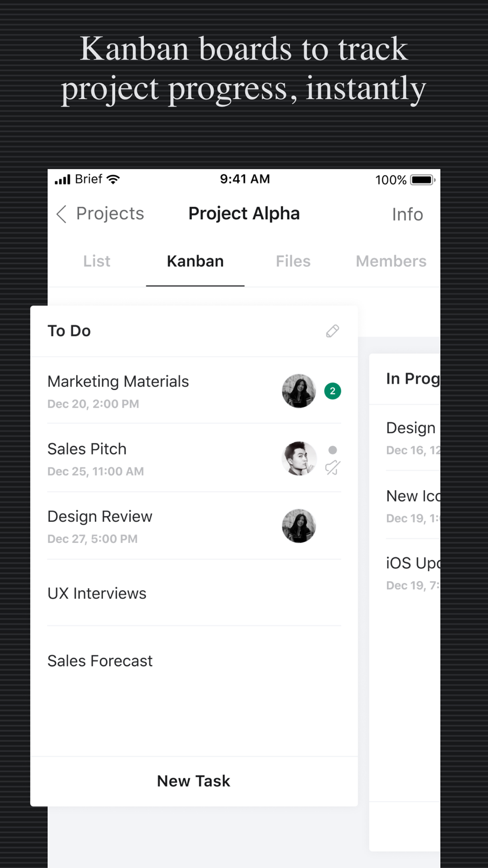Tap the gray status dot on Sales Pitch
The width and height of the screenshot is (488, 868).
[x=332, y=450]
